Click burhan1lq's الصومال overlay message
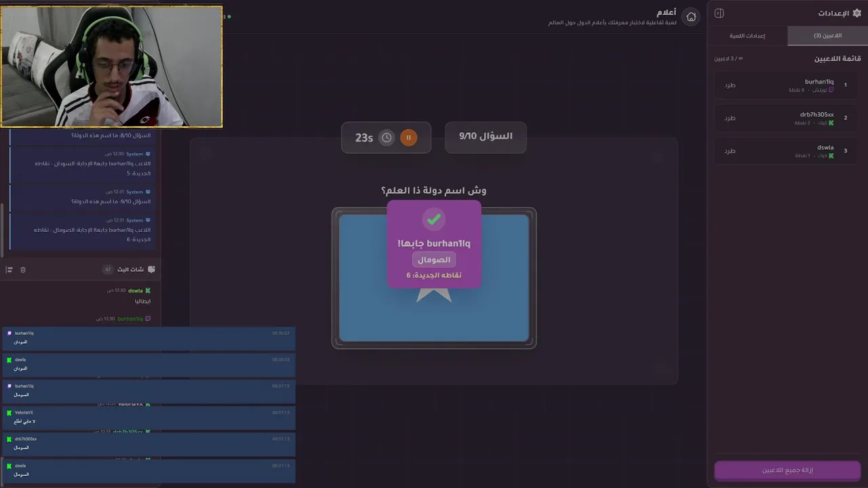Screen dimensions: 868x488 149,391
